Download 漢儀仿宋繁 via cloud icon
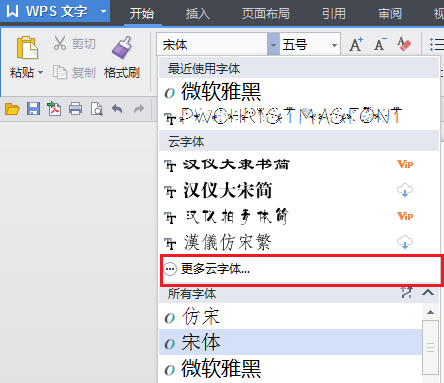This screenshot has height=383, width=444. click(405, 242)
